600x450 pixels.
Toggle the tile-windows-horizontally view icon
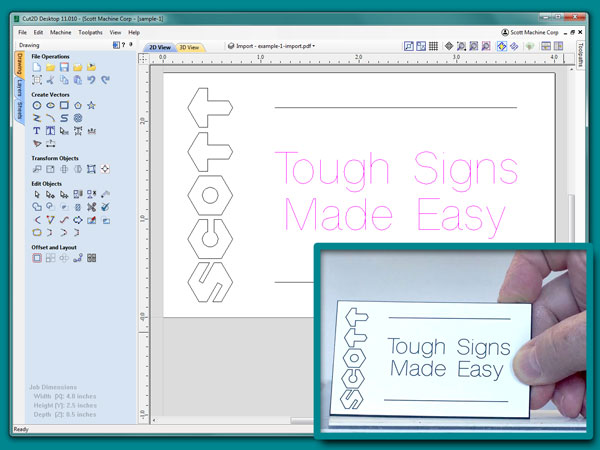[546, 46]
